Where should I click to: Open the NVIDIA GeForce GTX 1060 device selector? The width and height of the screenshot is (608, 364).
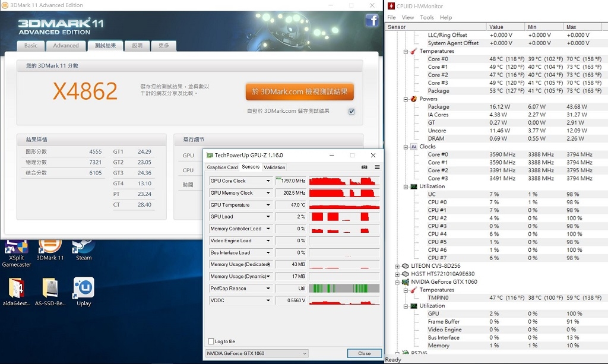(x=256, y=353)
